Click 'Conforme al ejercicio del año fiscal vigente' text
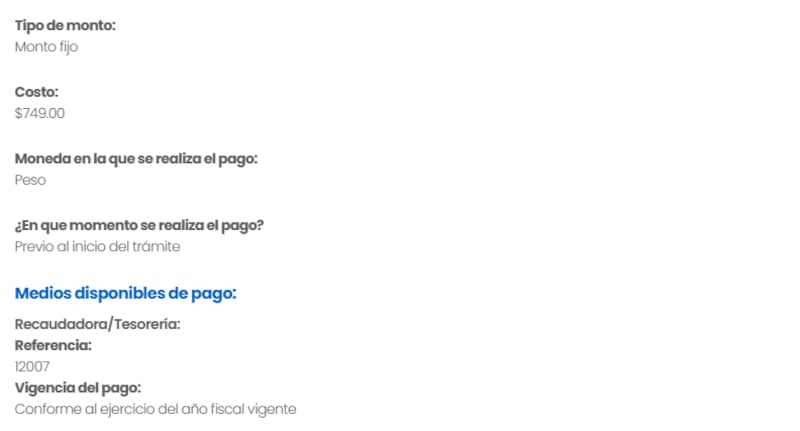Screen dimensions: 800x431 (155, 409)
